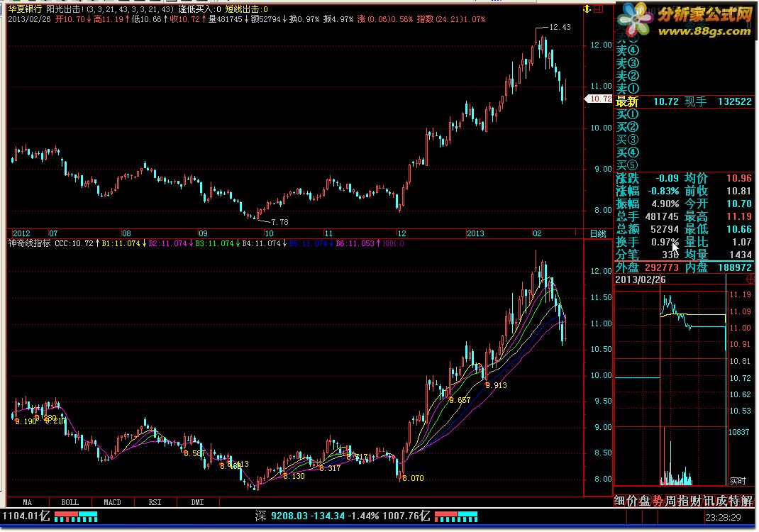This screenshot has width=759, height=532.
Task: Open the 讯 news tab
Action: 709,501
